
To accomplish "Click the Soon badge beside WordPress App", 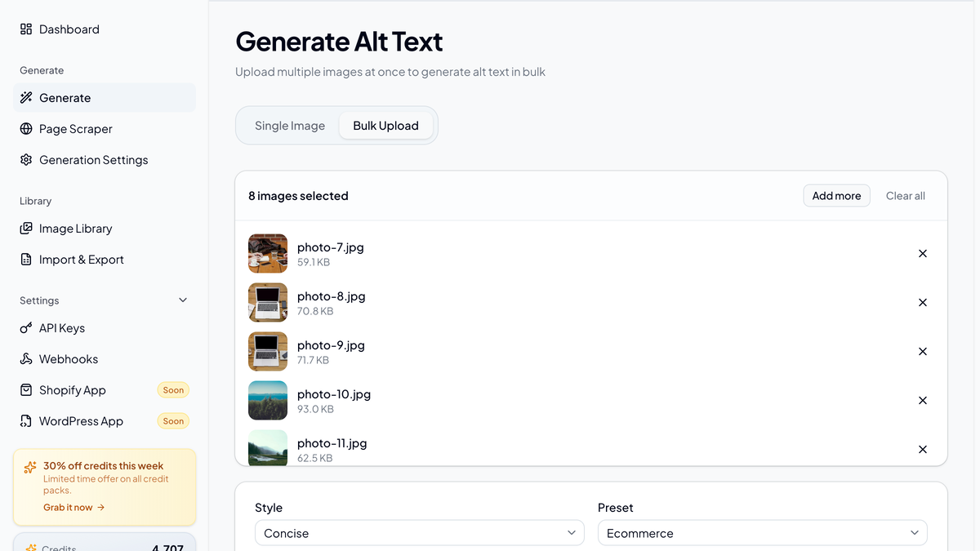I will click(x=173, y=421).
